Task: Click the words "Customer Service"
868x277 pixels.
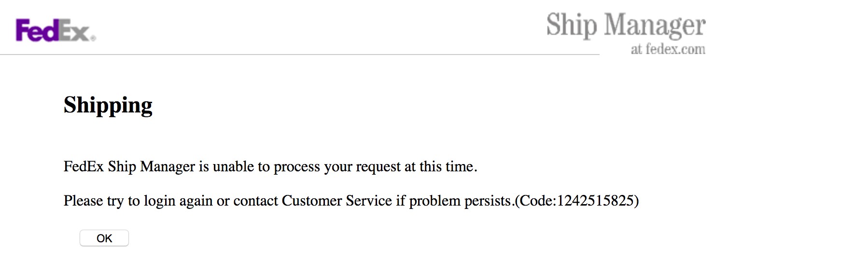Action: 336,201
